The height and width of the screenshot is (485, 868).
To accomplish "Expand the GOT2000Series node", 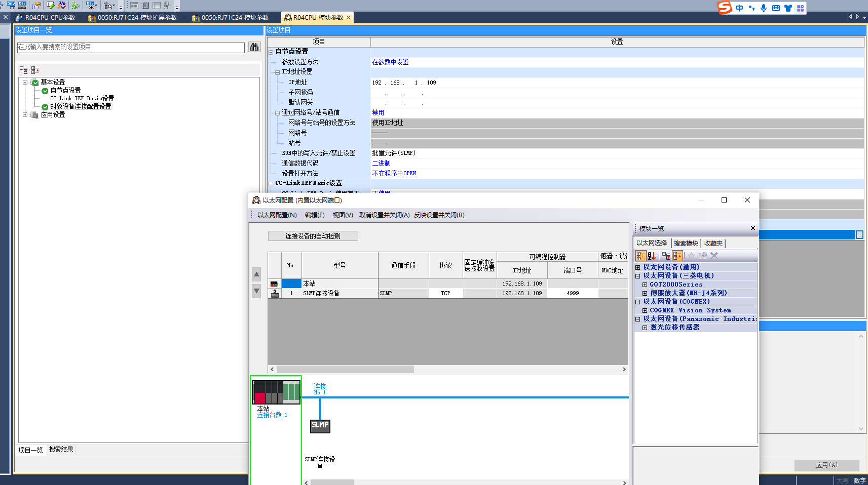I will pos(645,285).
